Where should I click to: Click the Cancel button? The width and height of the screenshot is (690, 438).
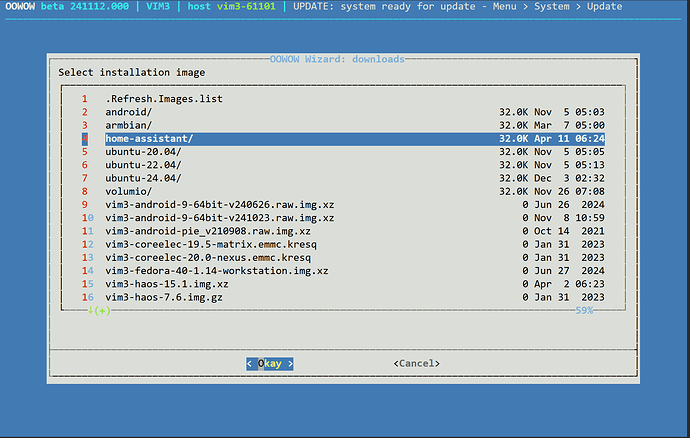tap(416, 363)
